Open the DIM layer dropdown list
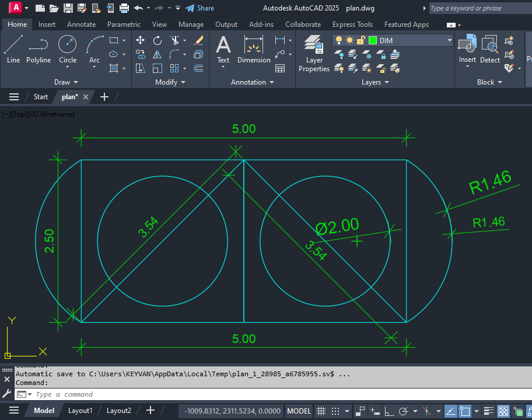Screen dimensions: 532x420 (x=449, y=40)
